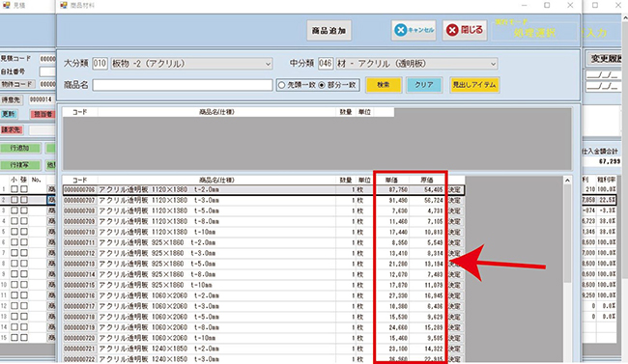Select row アクリル透明板 1240×1850 t-2.0mm
The width and height of the screenshot is (628, 364).
click(264, 349)
